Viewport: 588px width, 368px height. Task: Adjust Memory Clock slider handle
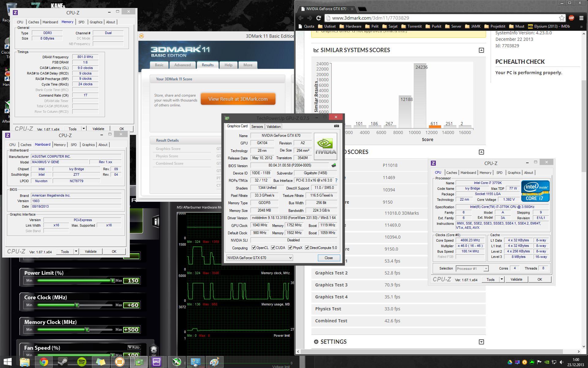(87, 330)
